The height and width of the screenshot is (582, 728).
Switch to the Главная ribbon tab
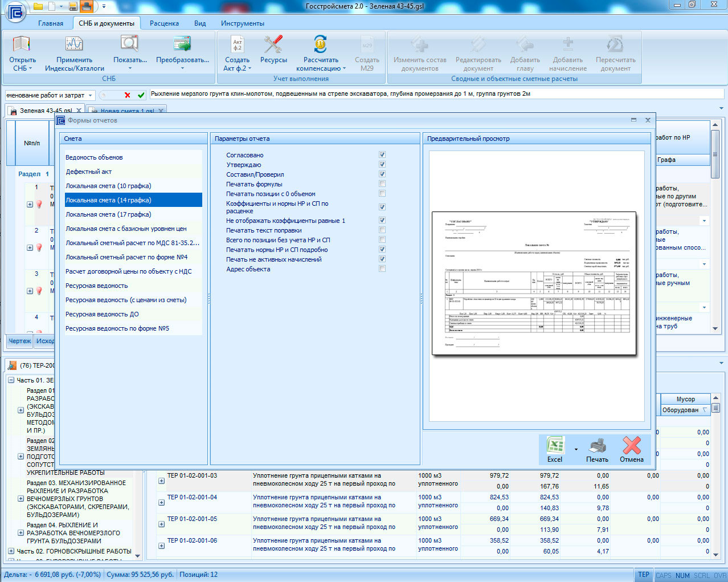[51, 23]
